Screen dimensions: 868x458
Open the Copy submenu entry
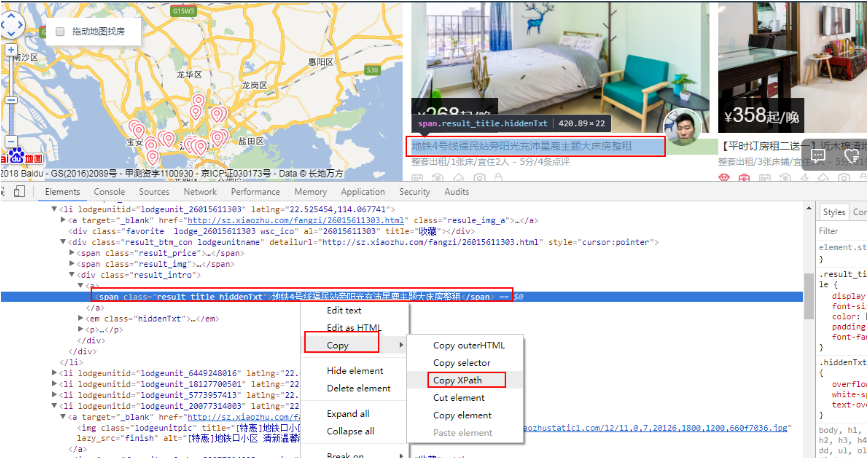click(353, 345)
